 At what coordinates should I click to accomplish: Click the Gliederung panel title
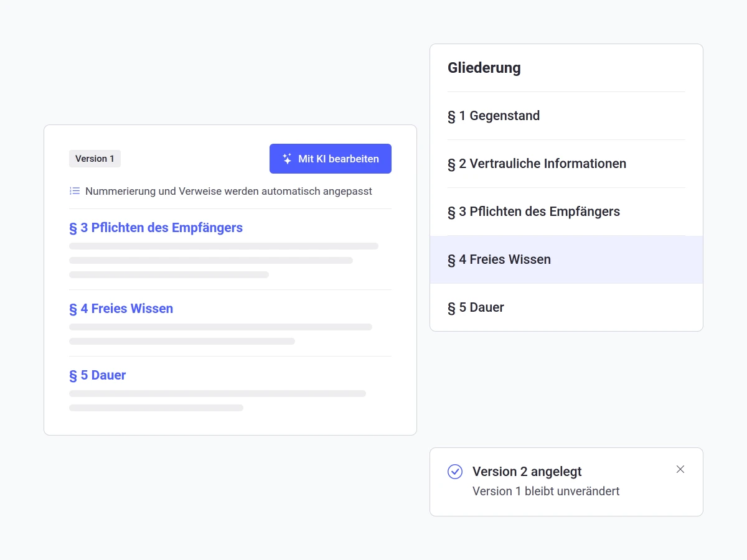pos(484,68)
